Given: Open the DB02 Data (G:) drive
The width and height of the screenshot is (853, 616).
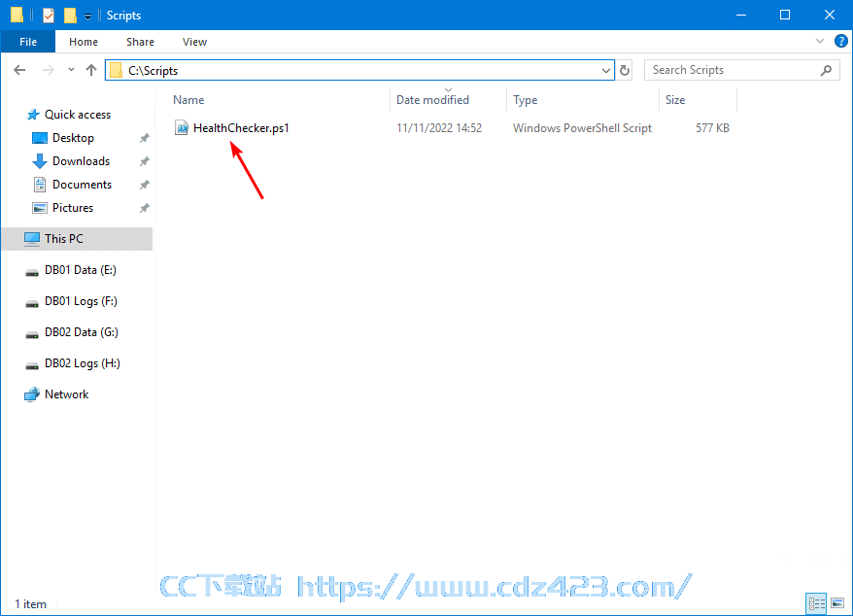Looking at the screenshot, I should [81, 332].
